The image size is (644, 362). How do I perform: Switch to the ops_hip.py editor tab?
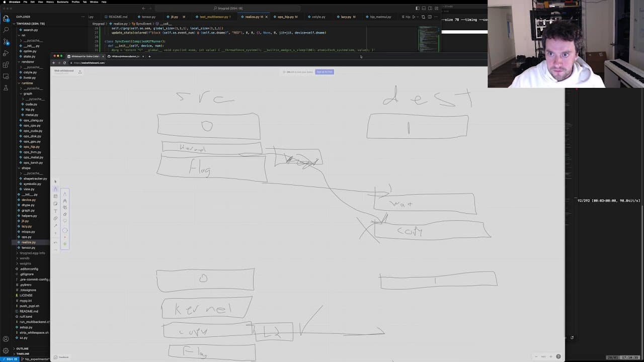click(x=287, y=17)
